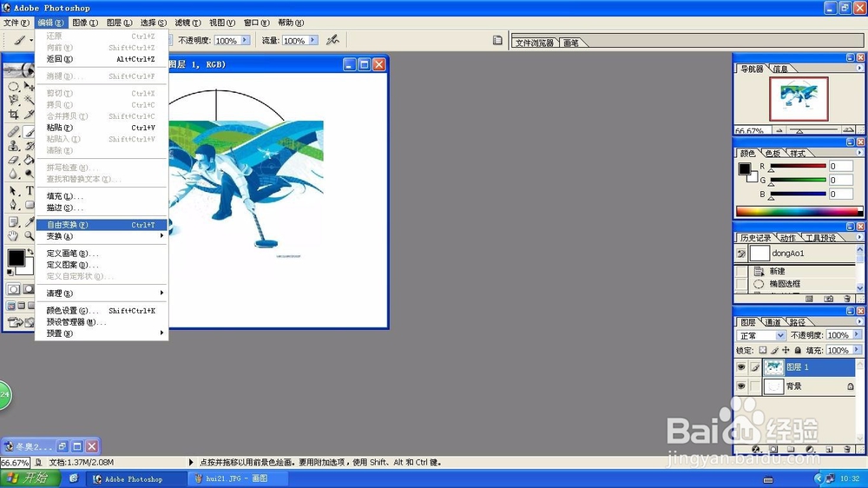Select the Healing Brush tool
This screenshot has height=488, width=868.
(13, 132)
